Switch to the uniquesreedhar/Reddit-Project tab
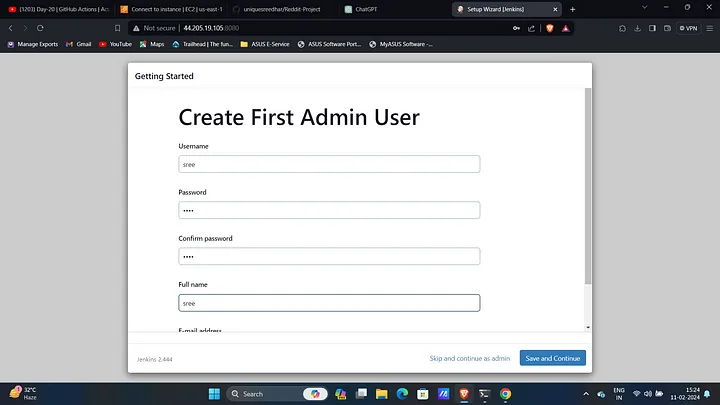720x405 pixels. [281, 9]
